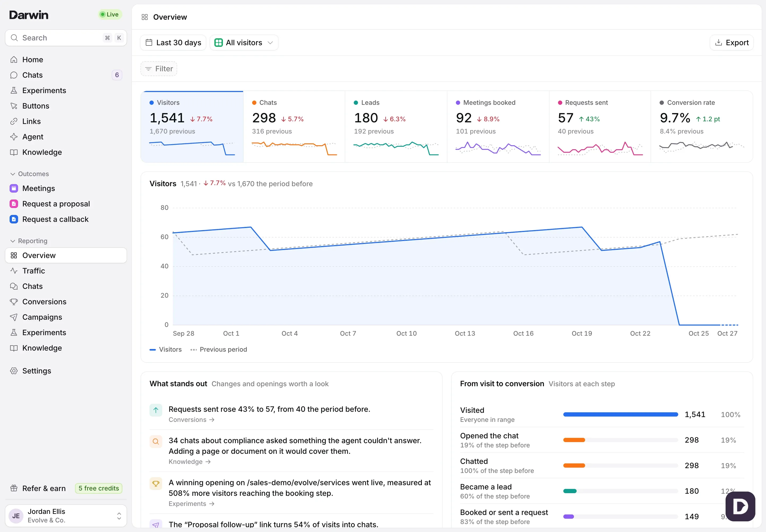This screenshot has width=766, height=532.
Task: Select the Visitors metric card
Action: point(192,127)
